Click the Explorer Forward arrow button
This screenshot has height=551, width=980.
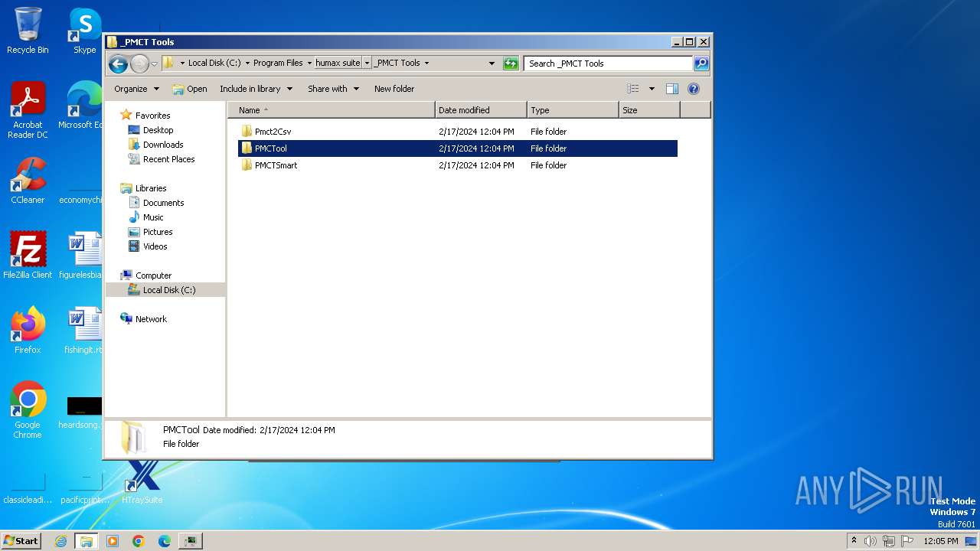(x=139, y=64)
